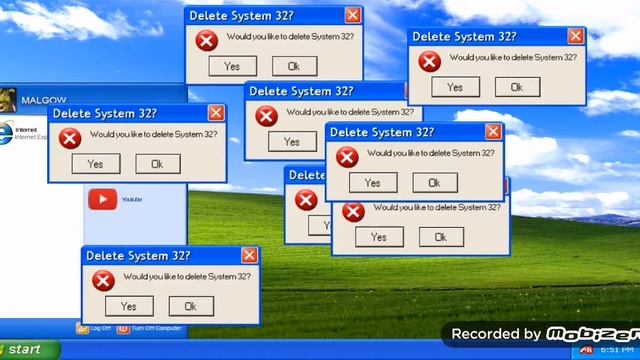640x360 pixels.
Task: Click the 'Youtube' label in start menu
Action: 132,199
